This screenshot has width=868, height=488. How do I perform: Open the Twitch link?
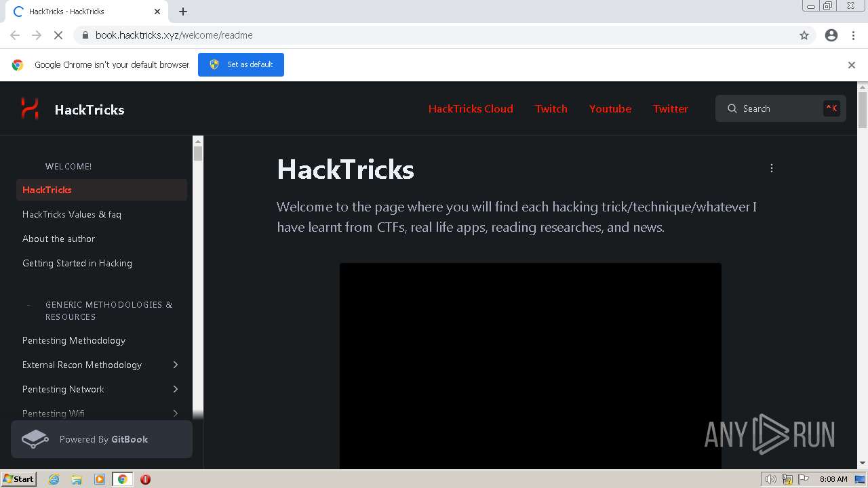(551, 108)
